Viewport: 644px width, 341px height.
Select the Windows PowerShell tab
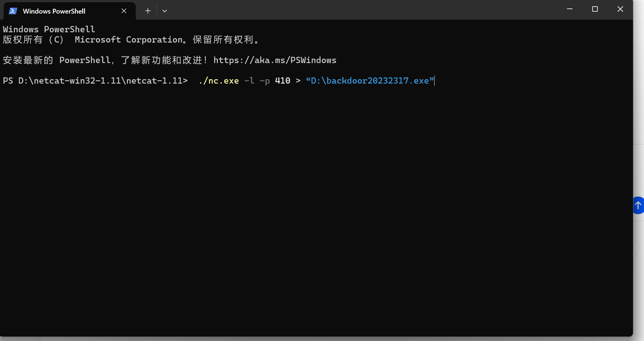point(54,11)
